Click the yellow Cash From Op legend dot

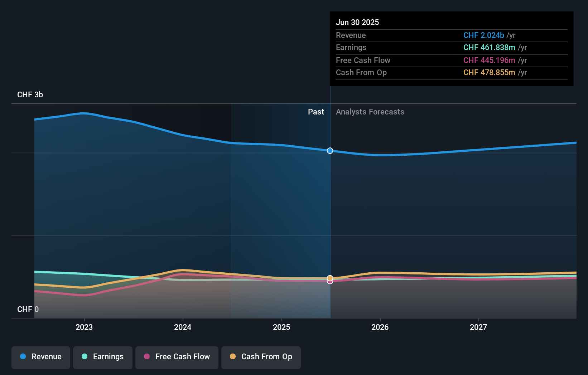233,357
